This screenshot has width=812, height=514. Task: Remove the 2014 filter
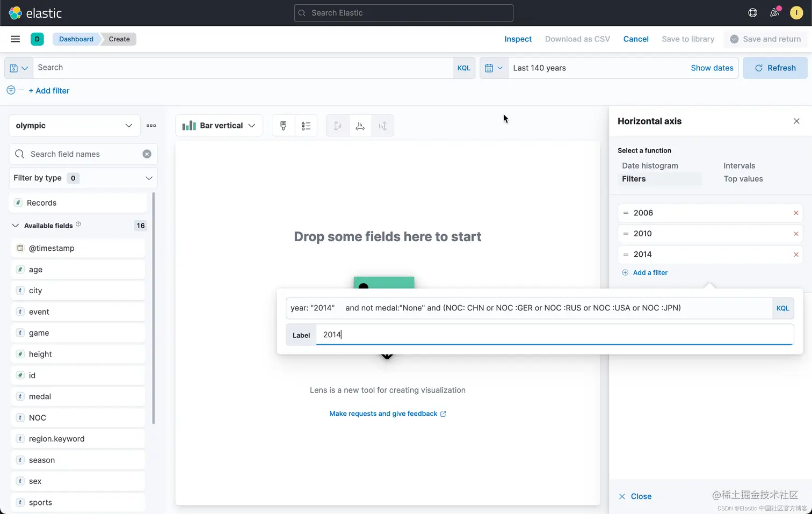pyautogui.click(x=796, y=255)
